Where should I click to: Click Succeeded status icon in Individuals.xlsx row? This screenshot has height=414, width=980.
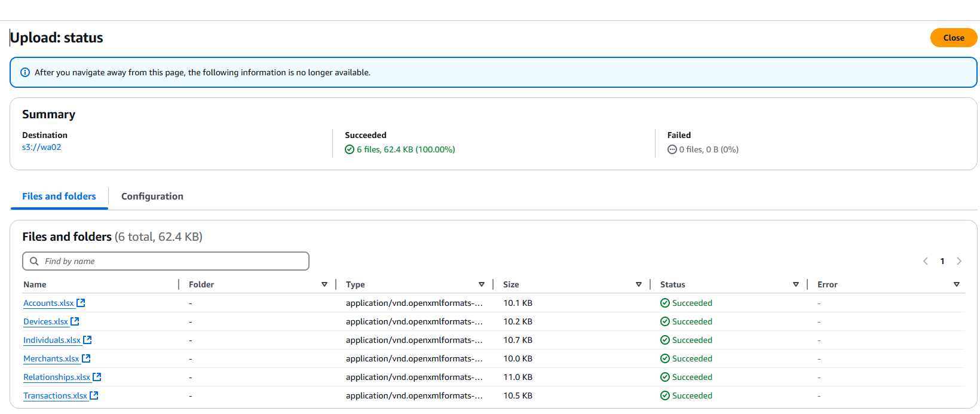[x=665, y=340]
